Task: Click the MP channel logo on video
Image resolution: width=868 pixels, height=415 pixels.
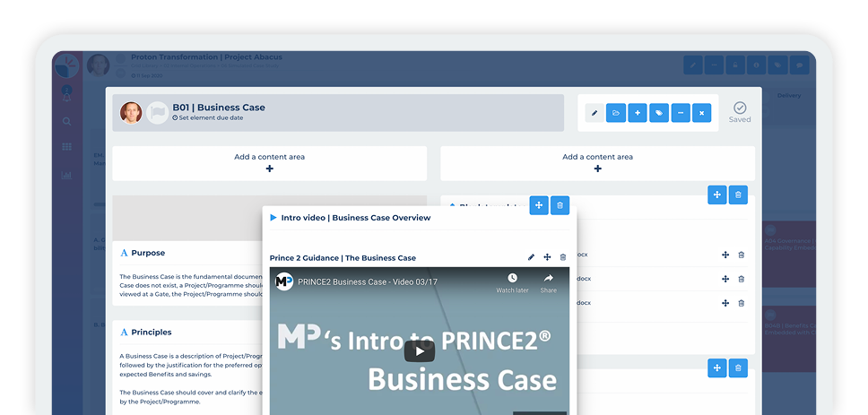Action: pos(284,281)
